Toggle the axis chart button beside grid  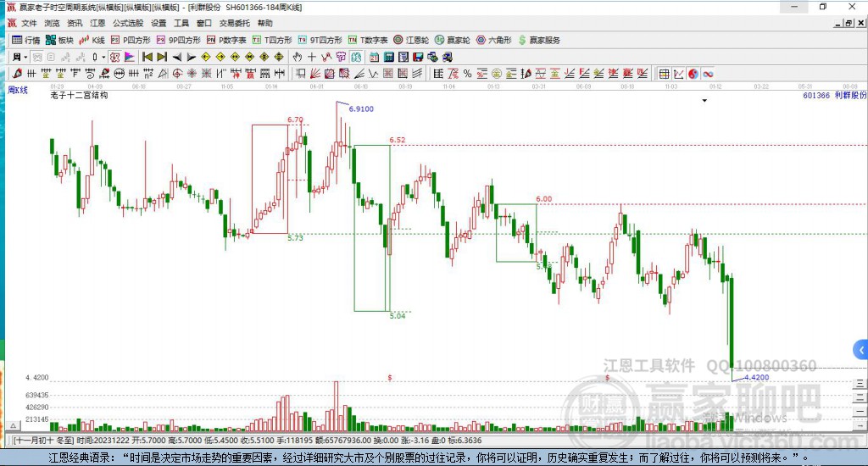point(679,74)
